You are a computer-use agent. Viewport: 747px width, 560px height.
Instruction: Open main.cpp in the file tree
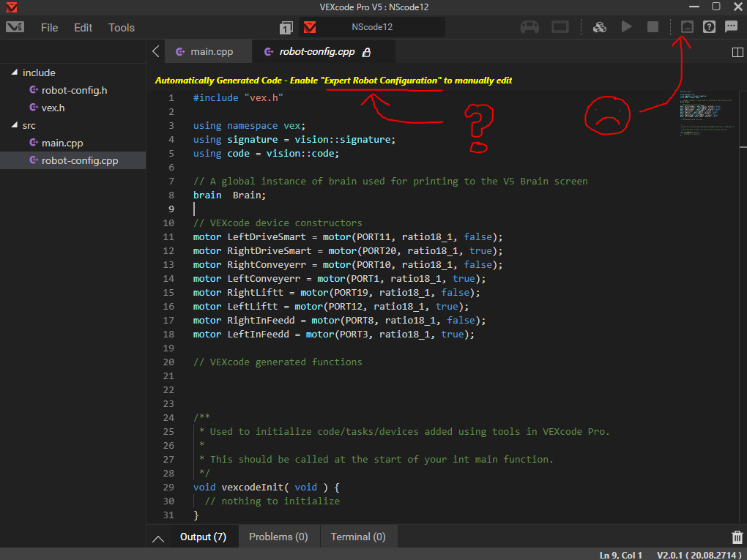coord(62,143)
